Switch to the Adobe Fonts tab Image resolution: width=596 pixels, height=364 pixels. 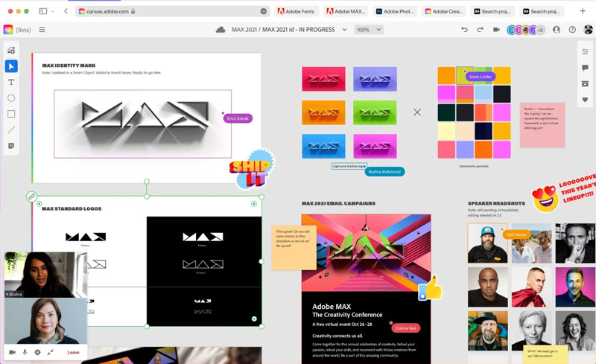click(296, 11)
